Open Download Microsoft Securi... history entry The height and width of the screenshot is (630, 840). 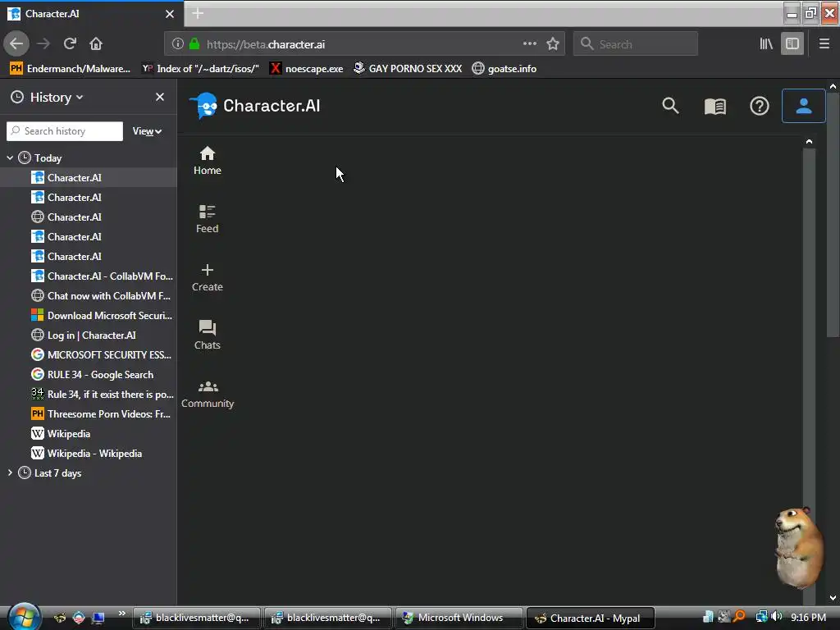102,316
